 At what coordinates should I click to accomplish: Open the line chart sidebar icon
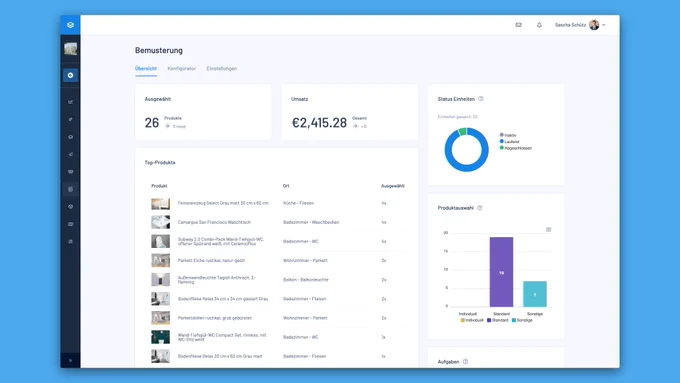point(70,102)
